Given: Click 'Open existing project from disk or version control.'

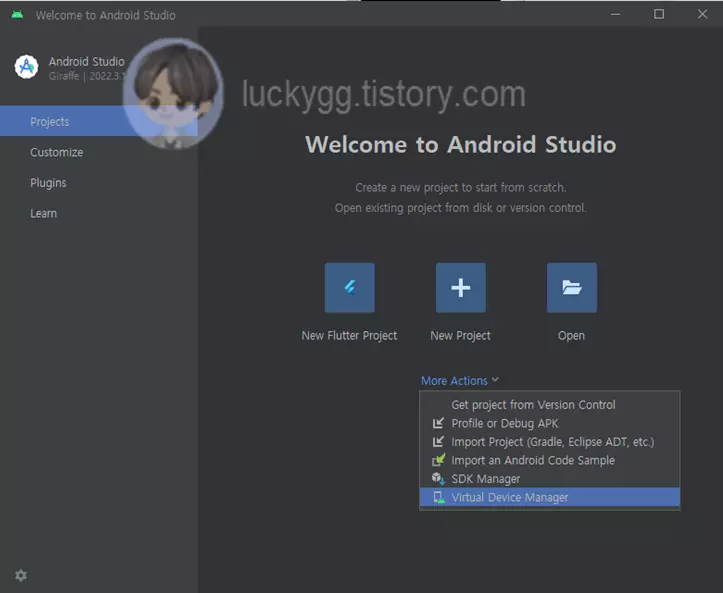Looking at the screenshot, I should (461, 208).
